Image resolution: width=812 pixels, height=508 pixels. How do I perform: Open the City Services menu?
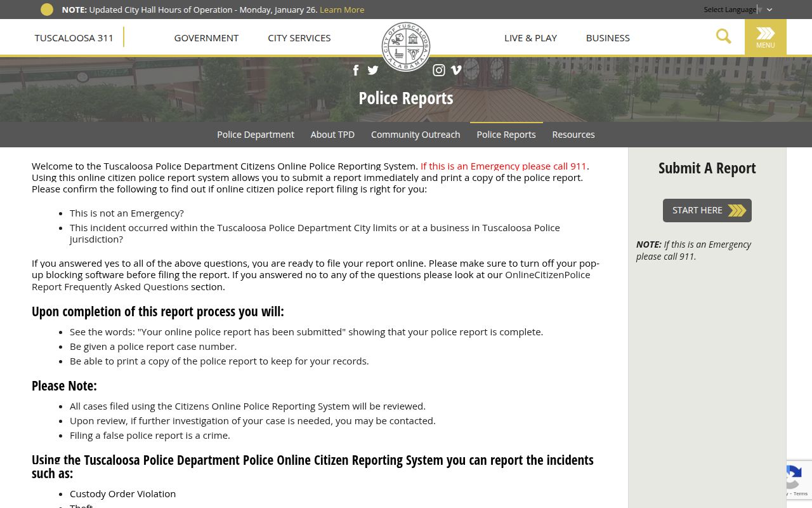(x=299, y=37)
